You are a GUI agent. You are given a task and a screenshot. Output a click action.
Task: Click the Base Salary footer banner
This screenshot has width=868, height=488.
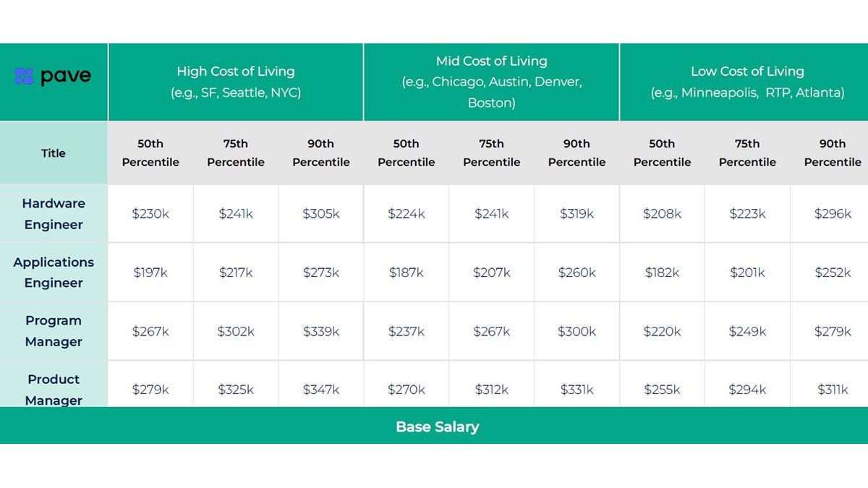coord(437,427)
